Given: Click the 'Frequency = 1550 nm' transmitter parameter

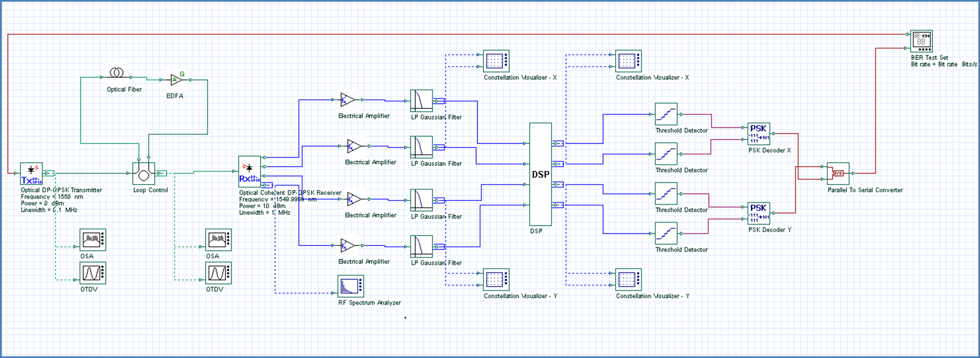Looking at the screenshot, I should click(x=52, y=197).
